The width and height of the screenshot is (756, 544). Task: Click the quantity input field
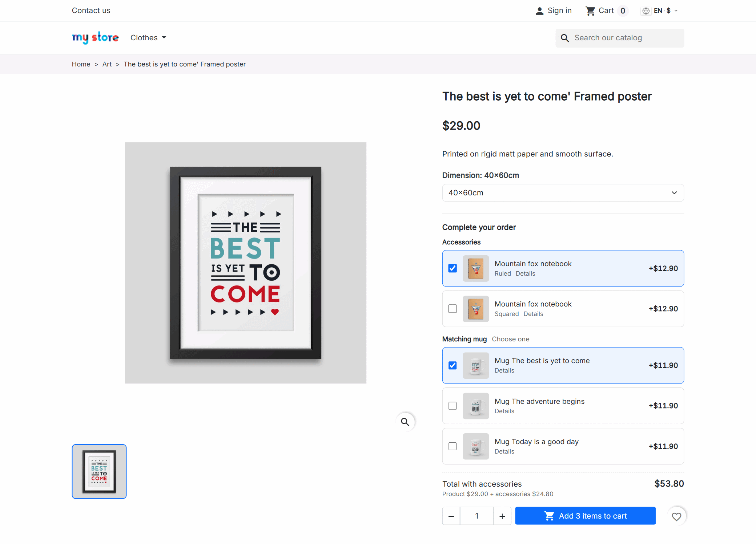coord(477,516)
